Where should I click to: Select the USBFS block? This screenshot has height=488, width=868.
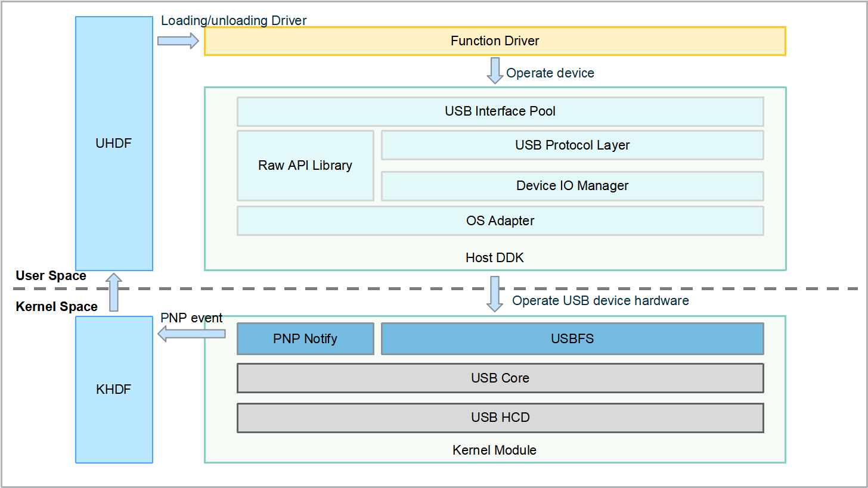(x=572, y=339)
